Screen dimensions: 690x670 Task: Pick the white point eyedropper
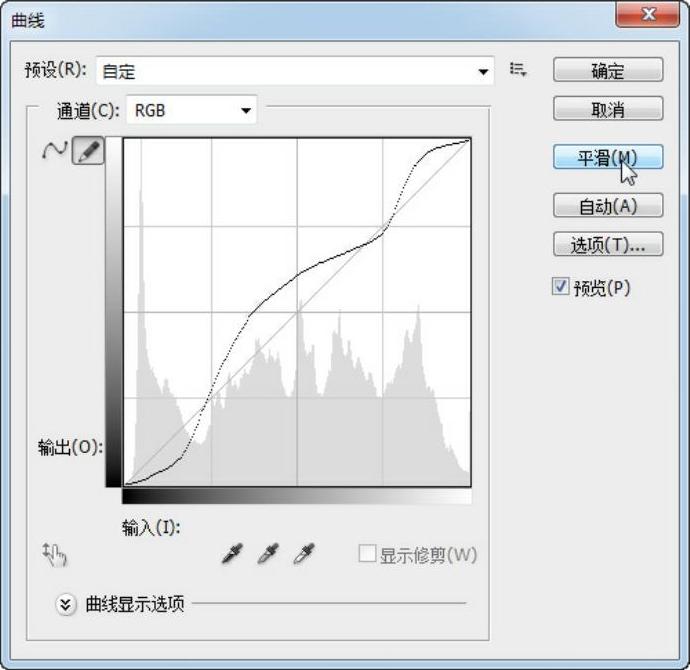(x=303, y=554)
